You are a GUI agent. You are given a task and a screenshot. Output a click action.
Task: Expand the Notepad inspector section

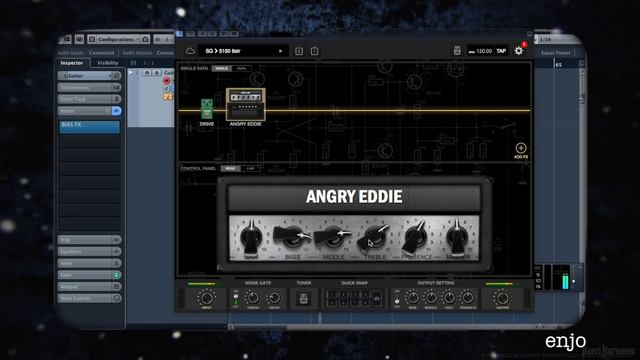click(x=89, y=287)
